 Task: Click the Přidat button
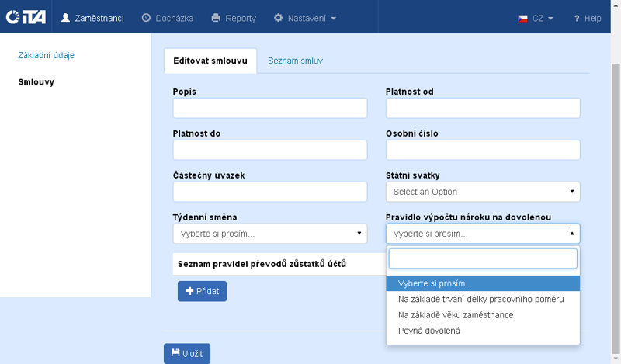(x=202, y=291)
